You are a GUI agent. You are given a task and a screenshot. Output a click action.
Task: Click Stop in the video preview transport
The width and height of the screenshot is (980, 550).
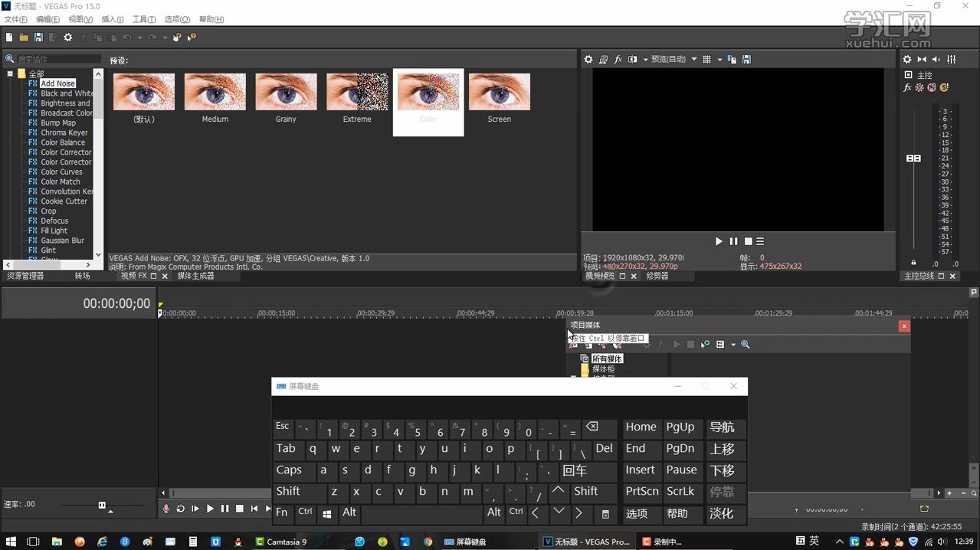(x=749, y=241)
